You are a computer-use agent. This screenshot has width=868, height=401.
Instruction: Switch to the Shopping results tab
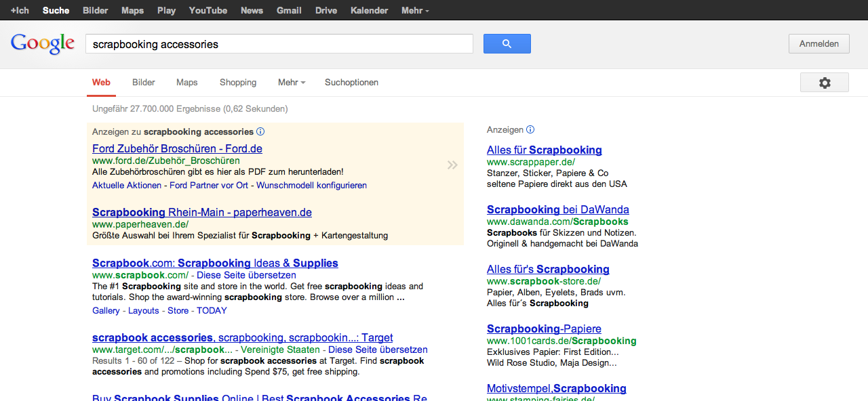pyautogui.click(x=238, y=83)
